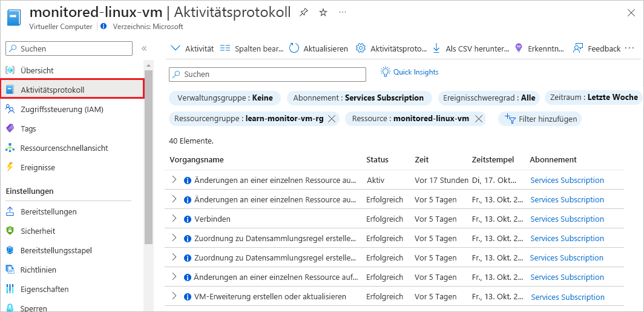The height and width of the screenshot is (312, 644).
Task: Open the ellipsis menu beside the title
Action: [x=343, y=12]
